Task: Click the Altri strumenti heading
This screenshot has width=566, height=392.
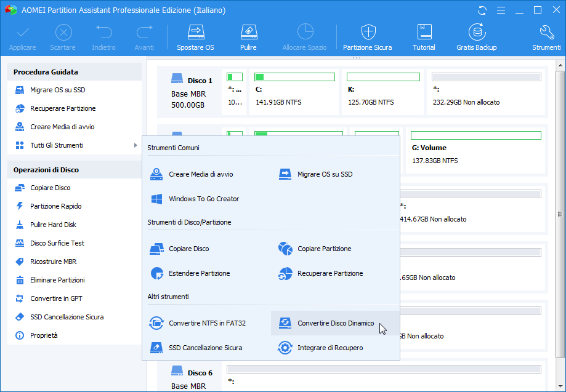Action: [168, 297]
